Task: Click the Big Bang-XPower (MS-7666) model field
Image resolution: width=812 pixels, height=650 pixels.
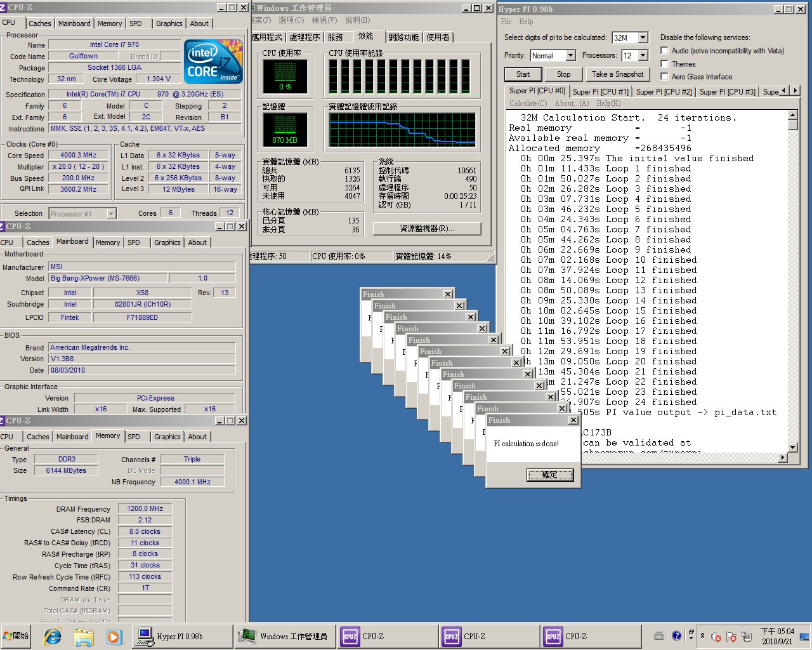Action: tap(108, 278)
